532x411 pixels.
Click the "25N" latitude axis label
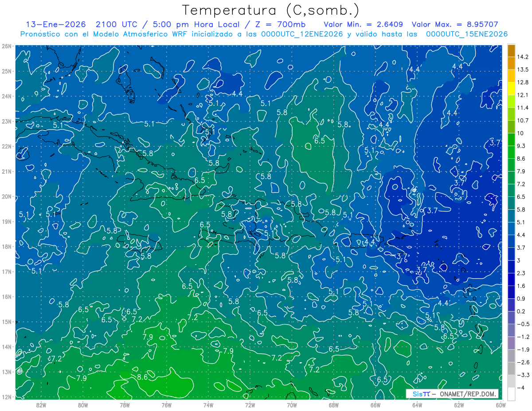(7, 71)
